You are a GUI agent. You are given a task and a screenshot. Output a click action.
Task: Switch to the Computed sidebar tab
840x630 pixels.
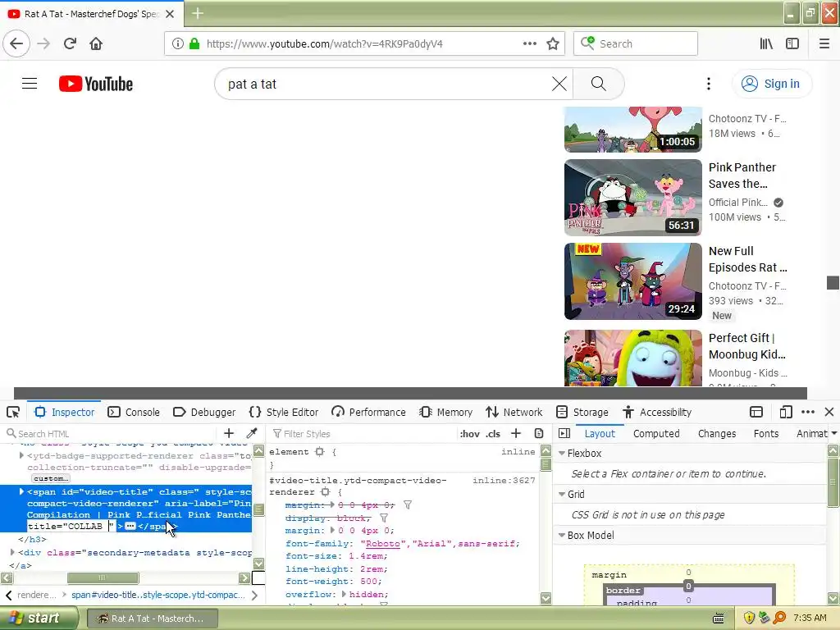click(656, 433)
